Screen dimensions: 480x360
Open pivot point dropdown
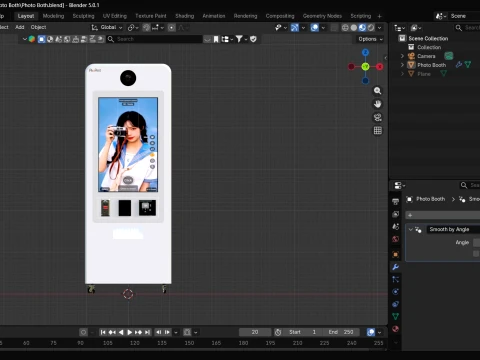click(133, 28)
